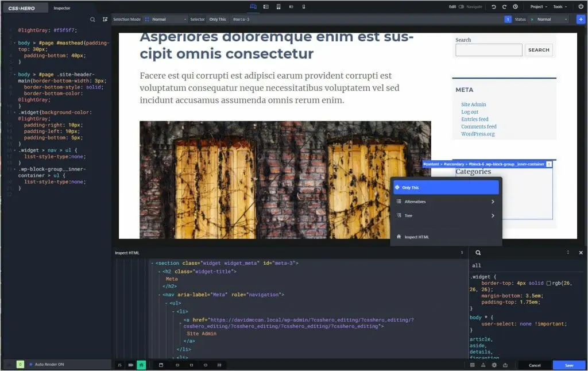The width and height of the screenshot is (588, 371).
Task: Click settings gear icon near Cancel
Action: click(494, 365)
